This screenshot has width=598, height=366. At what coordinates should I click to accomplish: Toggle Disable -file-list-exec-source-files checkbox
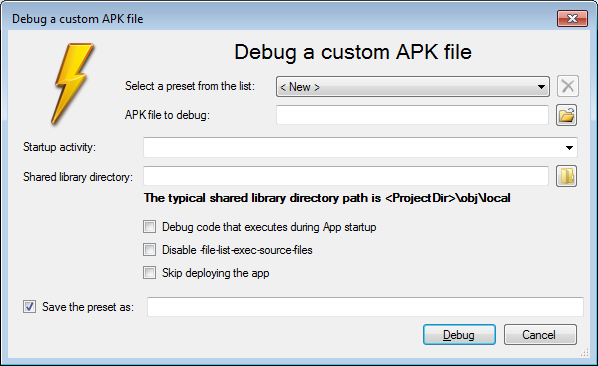click(150, 250)
